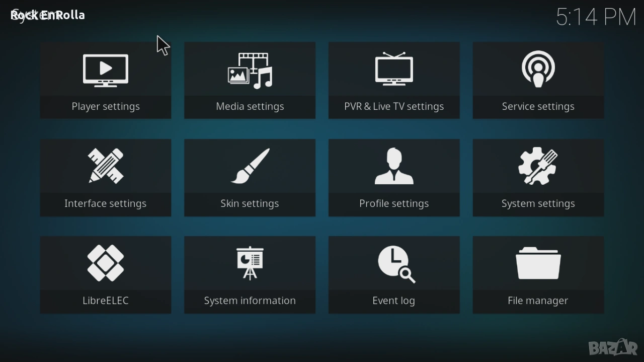Select the "Event log" text label
This screenshot has height=362, width=644.
coord(394,301)
